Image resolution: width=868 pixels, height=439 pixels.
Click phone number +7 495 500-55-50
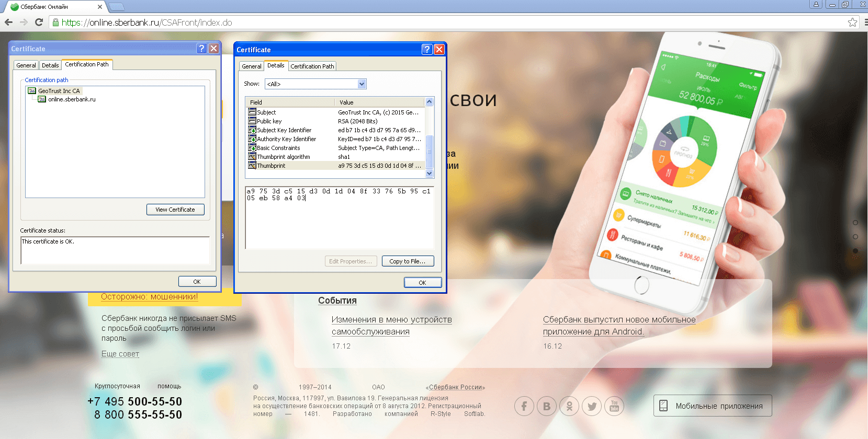(135, 401)
